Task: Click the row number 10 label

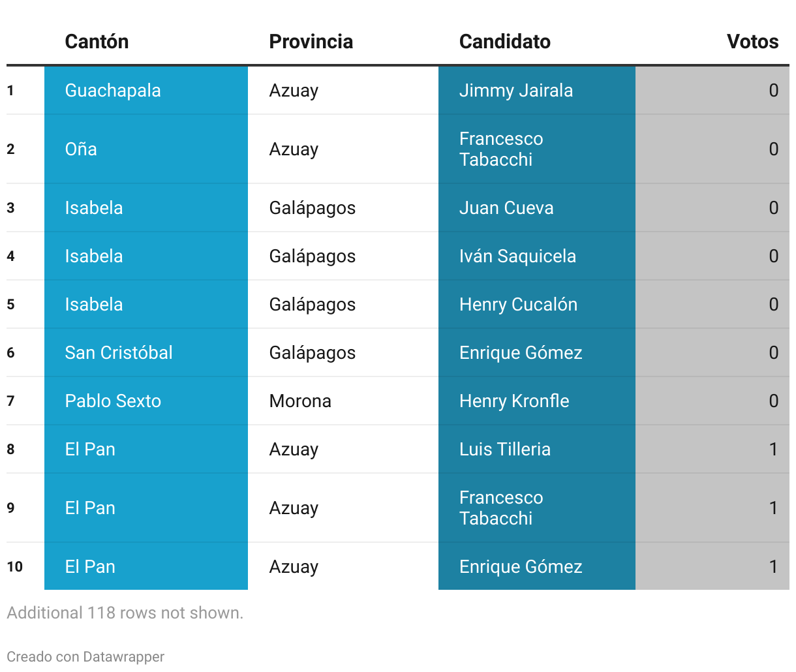Action: (x=15, y=566)
